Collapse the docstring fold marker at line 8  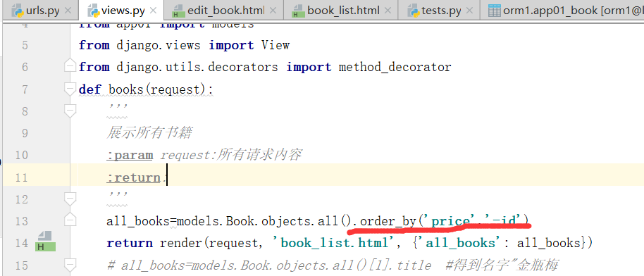click(70, 111)
